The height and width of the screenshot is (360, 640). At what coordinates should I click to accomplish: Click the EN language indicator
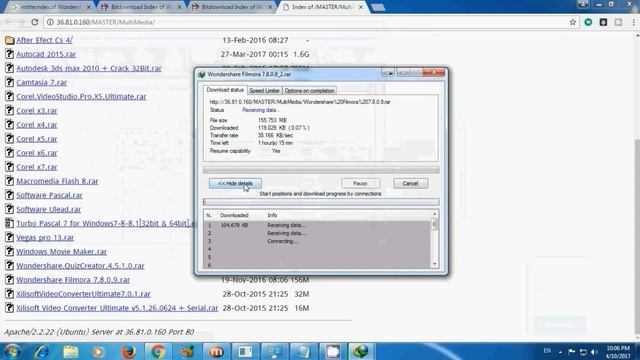(547, 351)
